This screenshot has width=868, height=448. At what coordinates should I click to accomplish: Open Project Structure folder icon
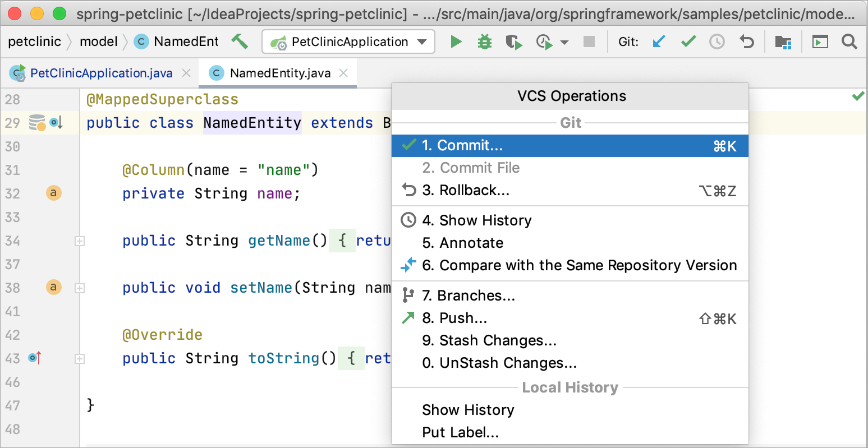coord(783,41)
